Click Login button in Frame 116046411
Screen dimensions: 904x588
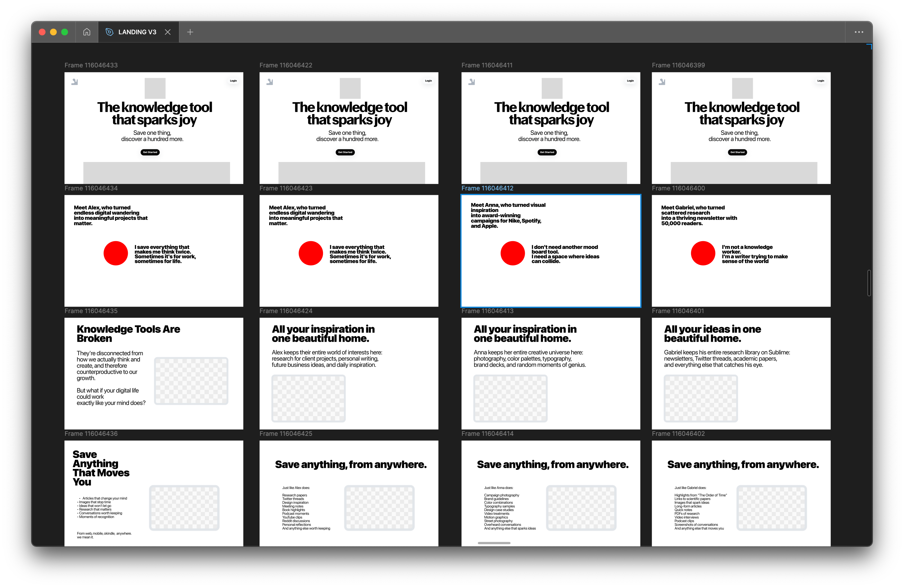tap(630, 81)
